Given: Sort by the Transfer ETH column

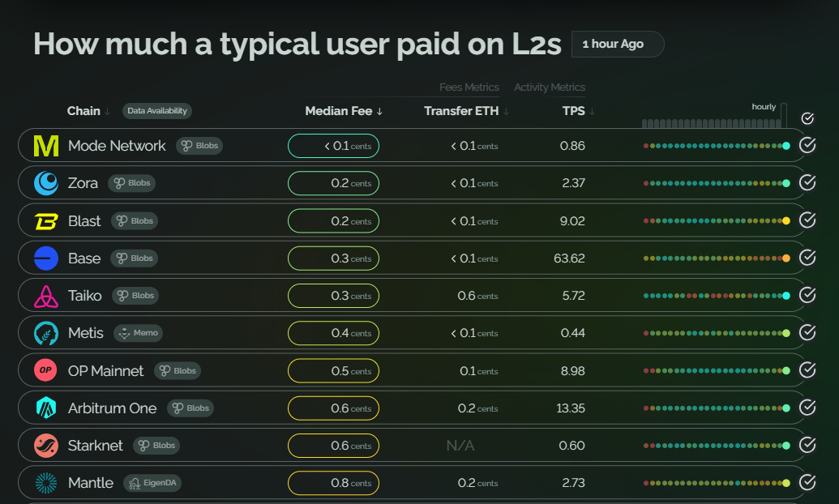Looking at the screenshot, I should (x=466, y=111).
